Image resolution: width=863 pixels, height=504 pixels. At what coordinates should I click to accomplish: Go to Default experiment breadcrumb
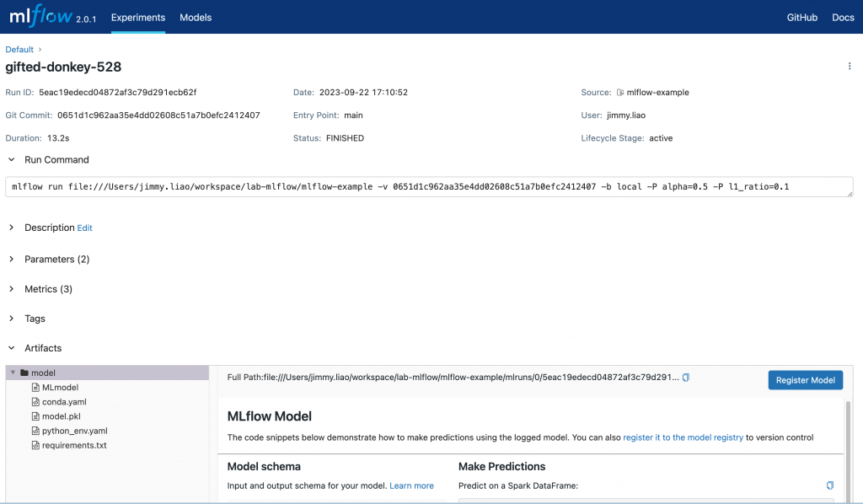(x=19, y=50)
